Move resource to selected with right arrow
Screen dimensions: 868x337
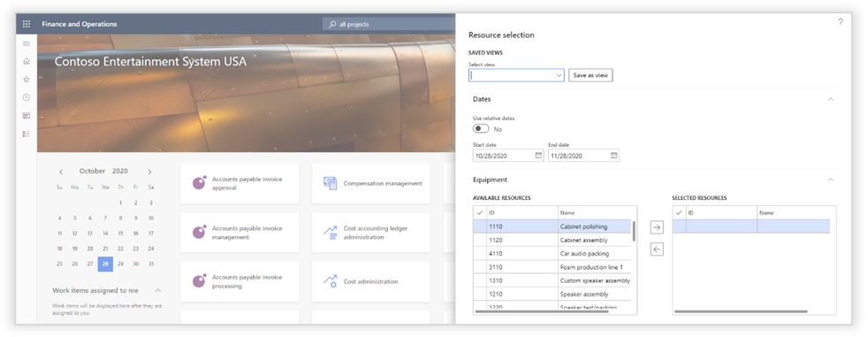(x=657, y=228)
